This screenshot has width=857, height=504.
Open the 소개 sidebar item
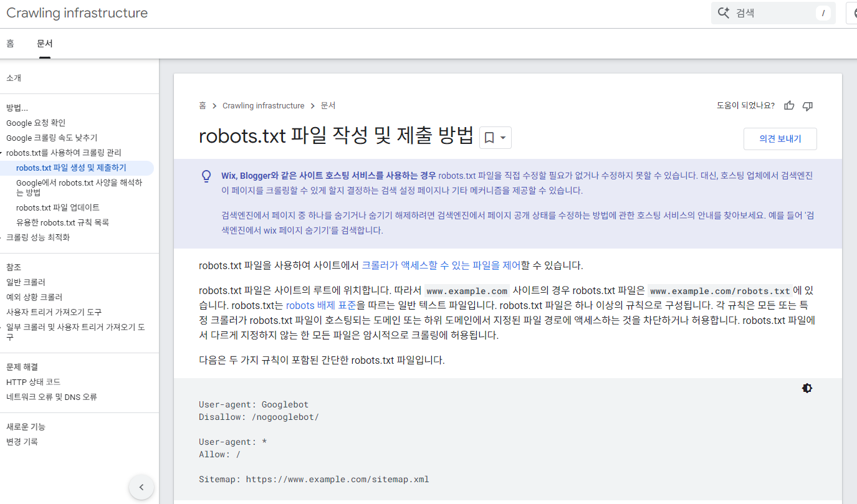14,78
